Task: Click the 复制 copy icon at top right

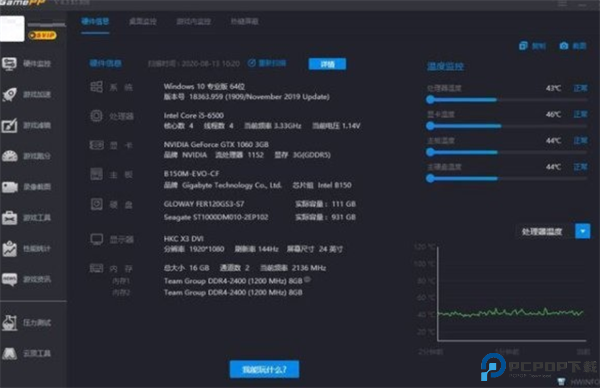Action: tap(523, 46)
